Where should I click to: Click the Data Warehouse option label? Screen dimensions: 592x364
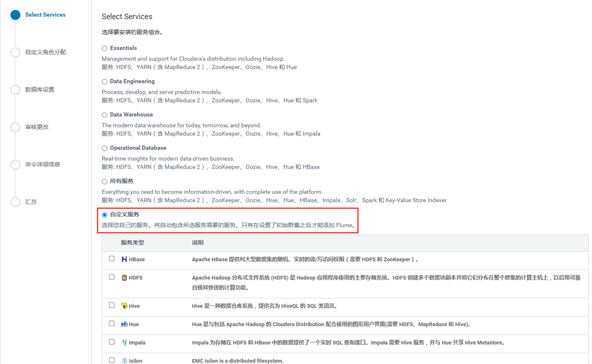coord(131,114)
